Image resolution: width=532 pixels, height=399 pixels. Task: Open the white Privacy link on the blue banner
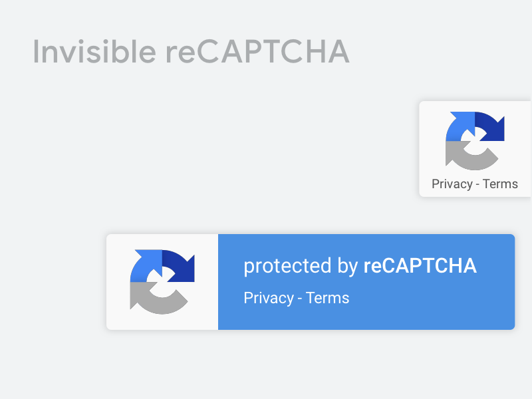[x=269, y=299]
